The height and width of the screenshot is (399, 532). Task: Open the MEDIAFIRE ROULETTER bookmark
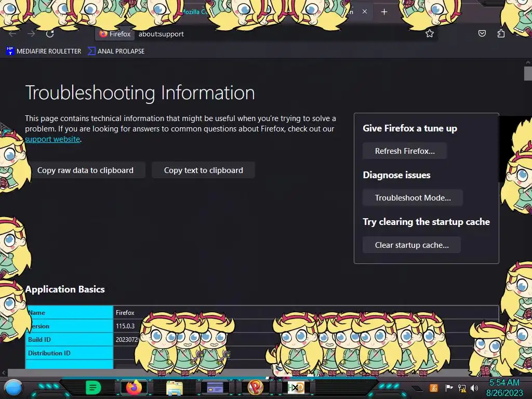click(44, 51)
